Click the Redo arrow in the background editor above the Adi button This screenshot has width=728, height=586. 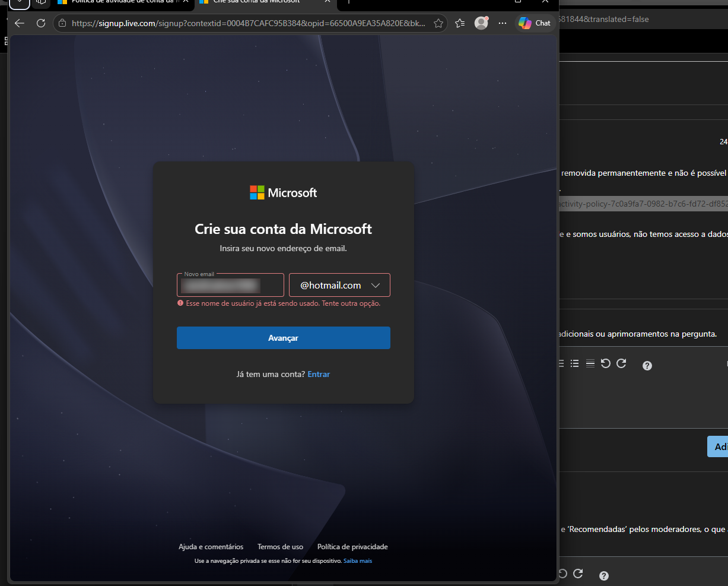click(x=621, y=363)
